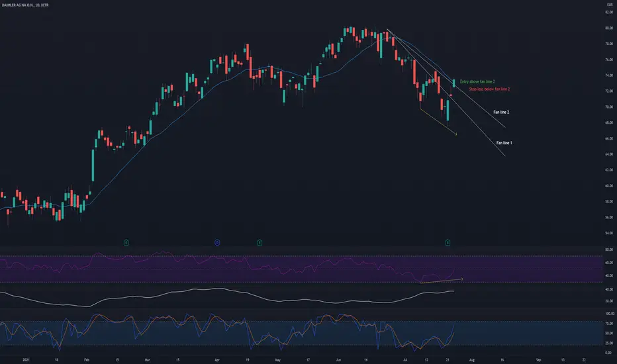Screen dimensions: 617x364
Task: Click the Sep label on time axis
Action: click(538, 359)
